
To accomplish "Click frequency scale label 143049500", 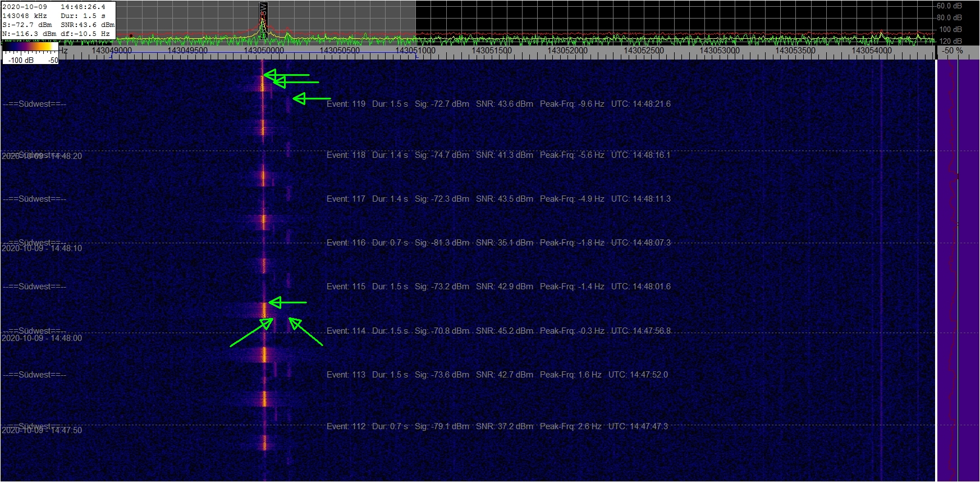I will [187, 51].
